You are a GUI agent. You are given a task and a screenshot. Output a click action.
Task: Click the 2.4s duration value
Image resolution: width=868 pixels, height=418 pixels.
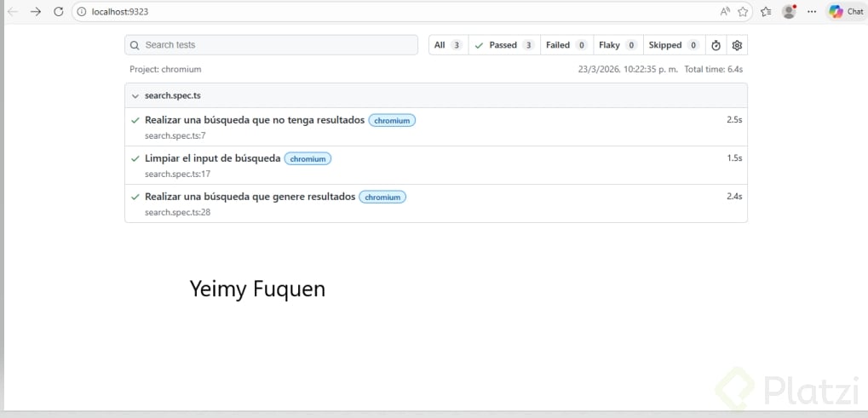click(734, 197)
